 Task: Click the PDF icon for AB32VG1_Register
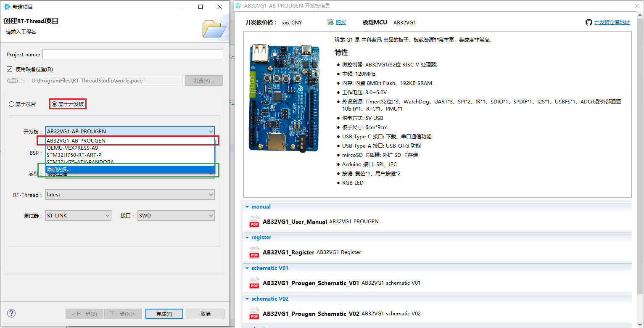click(x=254, y=252)
